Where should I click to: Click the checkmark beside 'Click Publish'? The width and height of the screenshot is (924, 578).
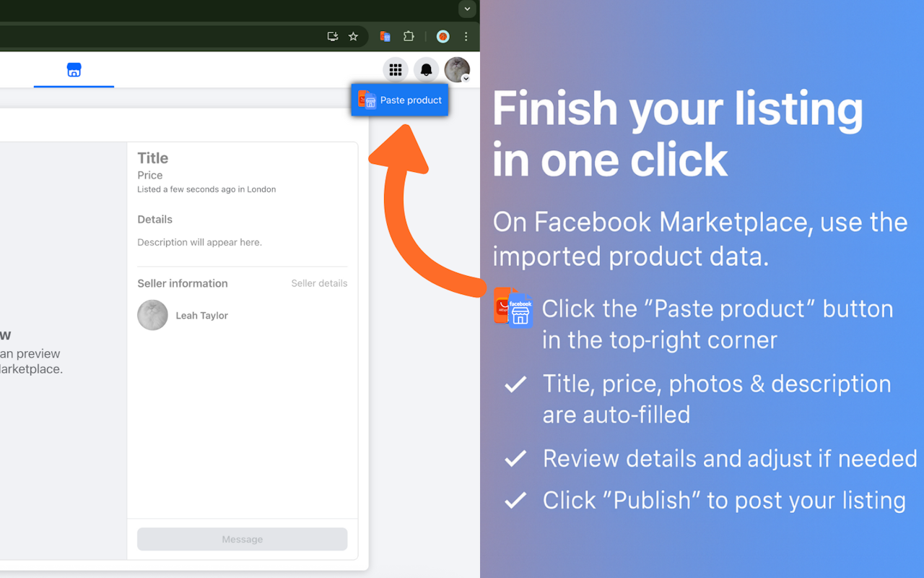pyautogui.click(x=515, y=500)
